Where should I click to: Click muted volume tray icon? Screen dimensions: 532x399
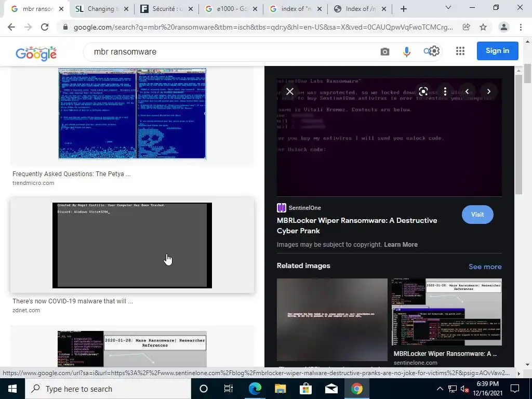464,389
